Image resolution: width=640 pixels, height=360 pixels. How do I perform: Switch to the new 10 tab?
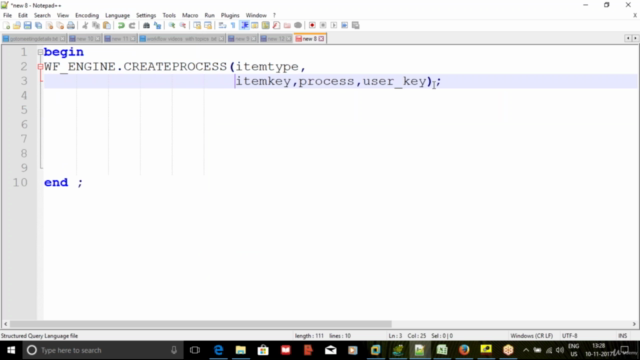84,38
